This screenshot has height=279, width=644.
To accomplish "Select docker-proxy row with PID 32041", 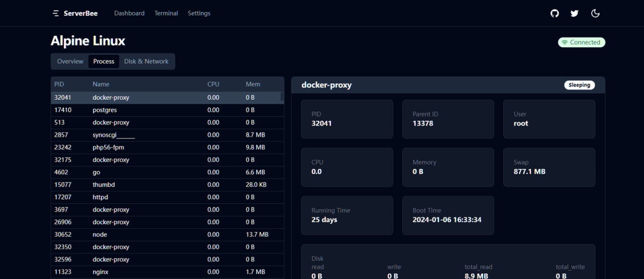I will 167,98.
